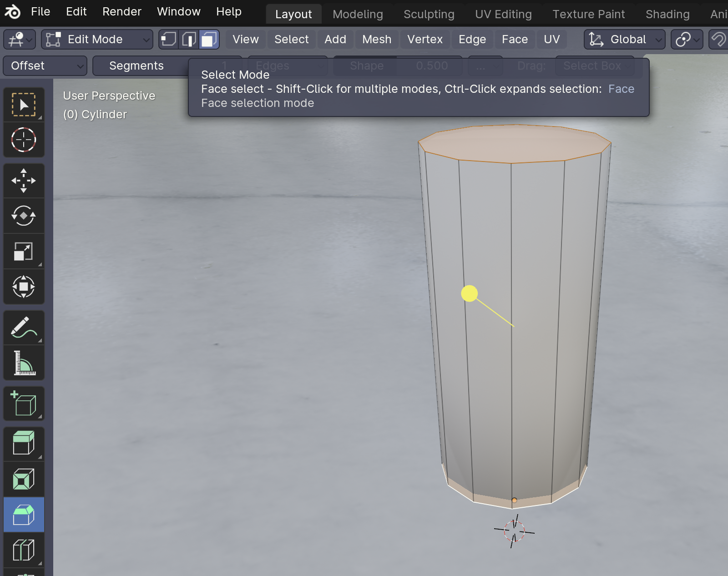Enable vertex select mode

[x=168, y=40]
